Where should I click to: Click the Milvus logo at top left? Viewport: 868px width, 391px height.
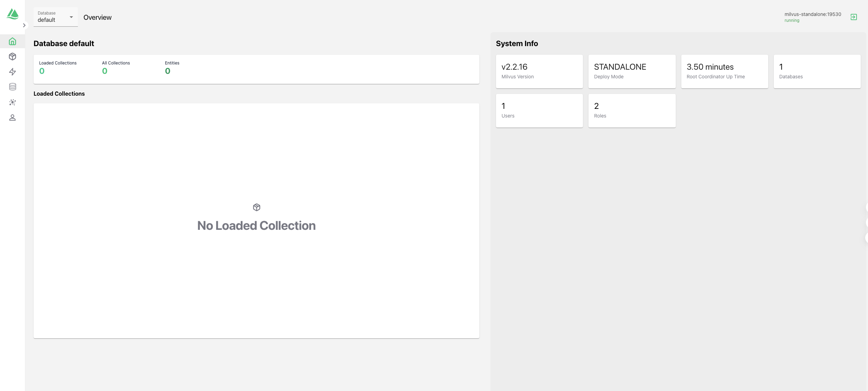point(13,14)
